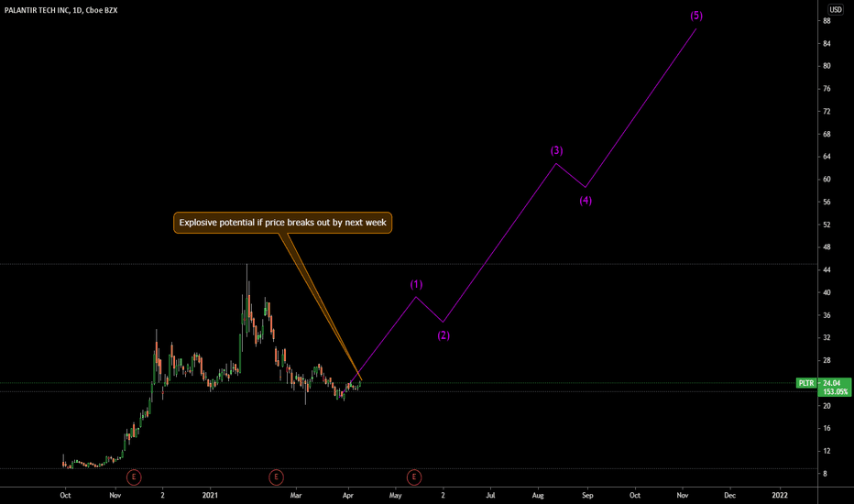Click the wave (1) label

pos(416,284)
